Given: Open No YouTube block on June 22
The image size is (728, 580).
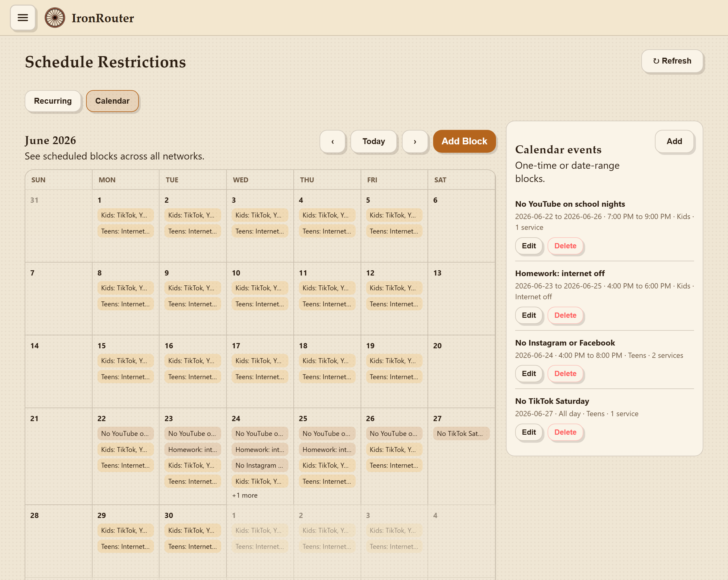Looking at the screenshot, I should pos(125,433).
